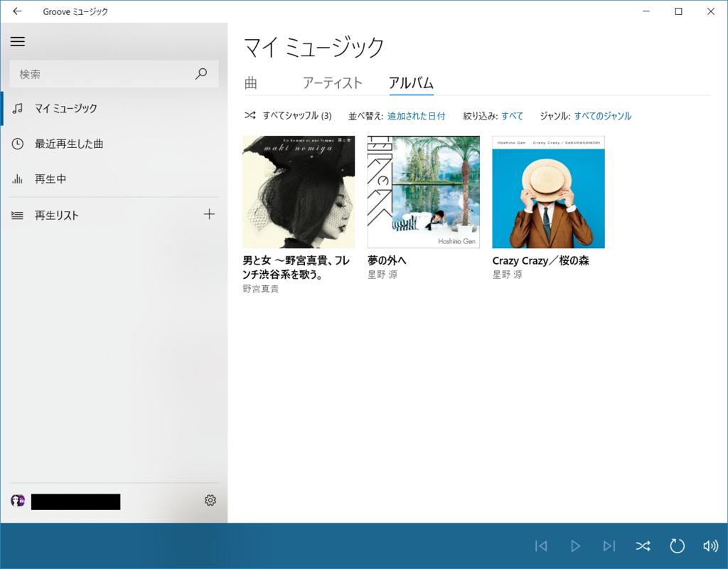Toggle repeat in the playback bar
728x569 pixels.
pos(677,546)
